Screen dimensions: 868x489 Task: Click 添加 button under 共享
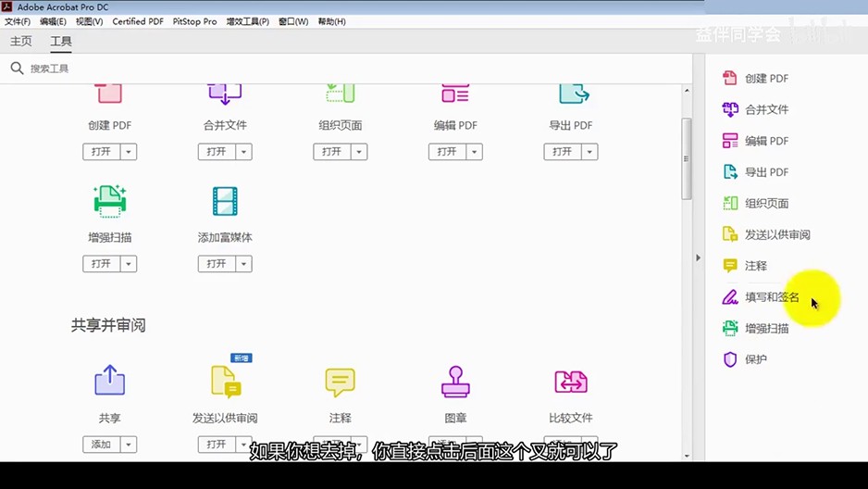tap(102, 445)
